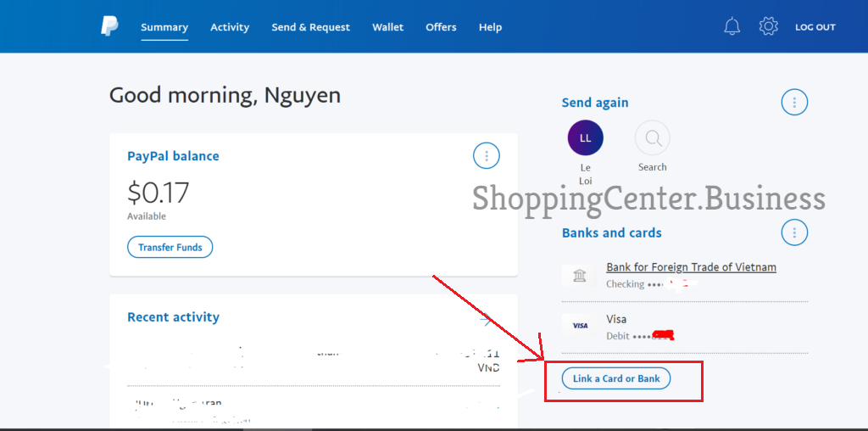The height and width of the screenshot is (431, 868).
Task: Click the Visa card icon
Action: pos(580,326)
